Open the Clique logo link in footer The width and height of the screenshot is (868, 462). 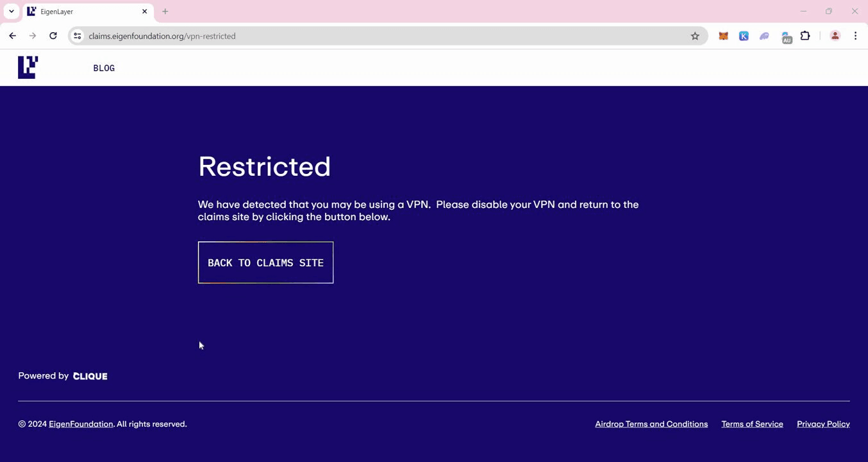pyautogui.click(x=90, y=376)
